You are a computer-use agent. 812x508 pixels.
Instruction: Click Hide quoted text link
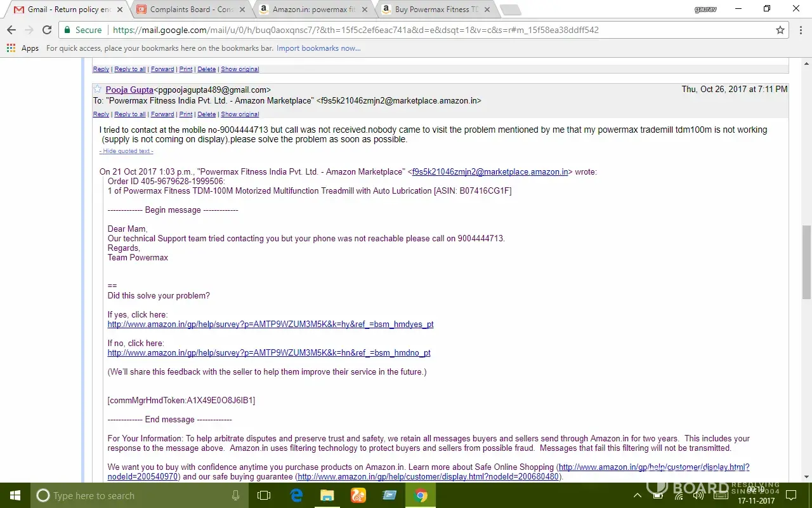[x=126, y=151]
